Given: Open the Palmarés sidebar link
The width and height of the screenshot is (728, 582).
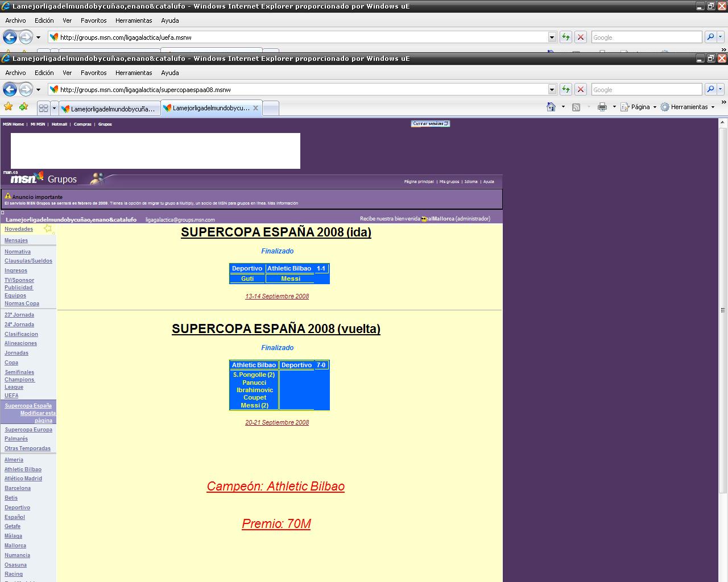Looking at the screenshot, I should [16, 439].
